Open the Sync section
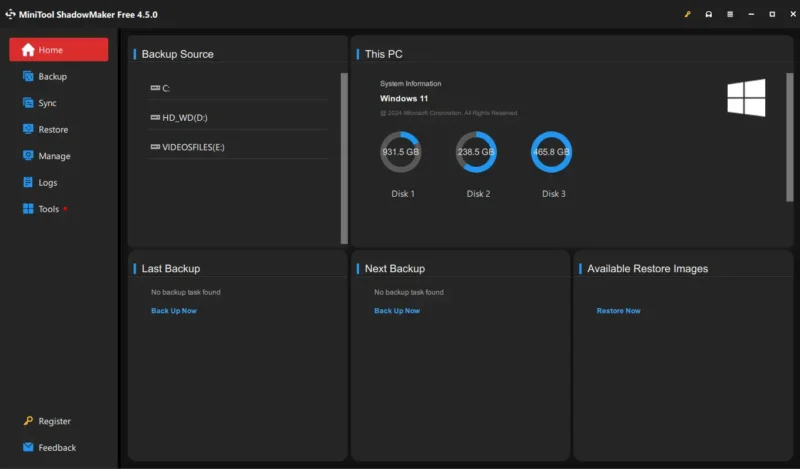The width and height of the screenshot is (800, 469). [40, 103]
